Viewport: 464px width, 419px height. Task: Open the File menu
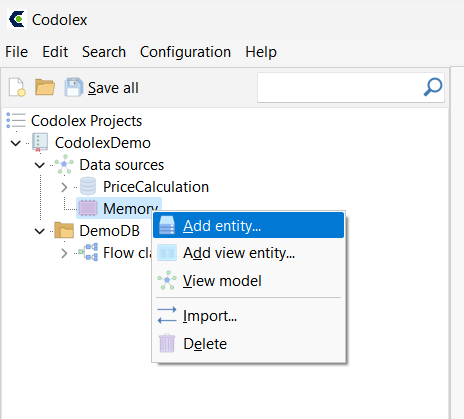click(16, 52)
